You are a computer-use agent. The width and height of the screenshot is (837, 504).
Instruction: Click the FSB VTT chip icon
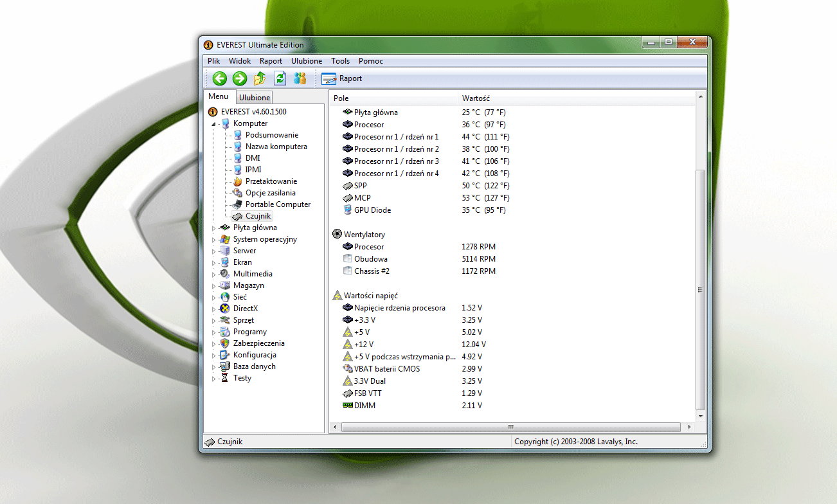(x=348, y=393)
